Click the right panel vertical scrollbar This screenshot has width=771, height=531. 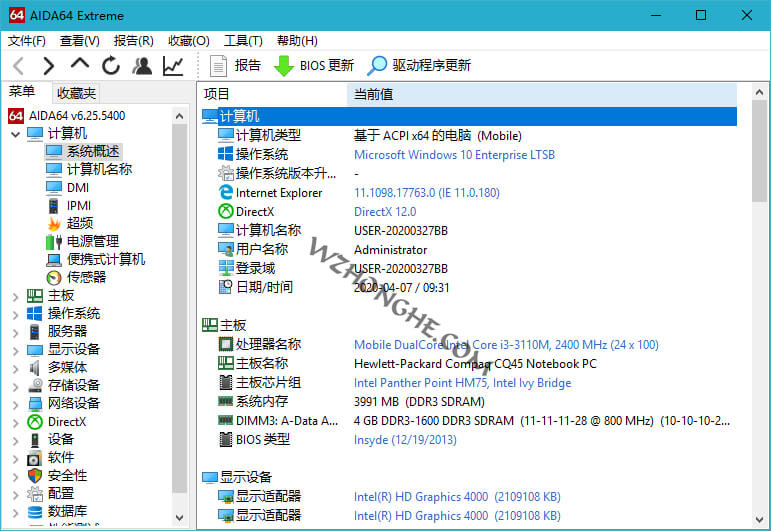[760, 300]
